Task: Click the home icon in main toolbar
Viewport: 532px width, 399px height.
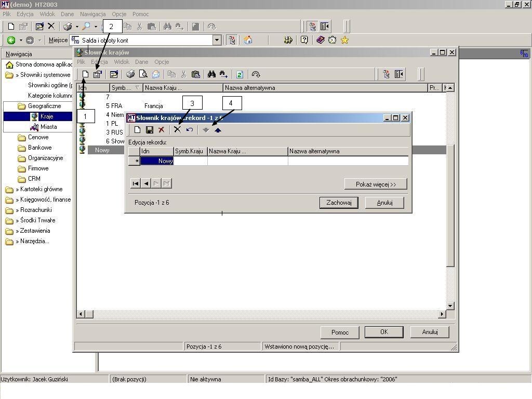Action: (x=248, y=40)
